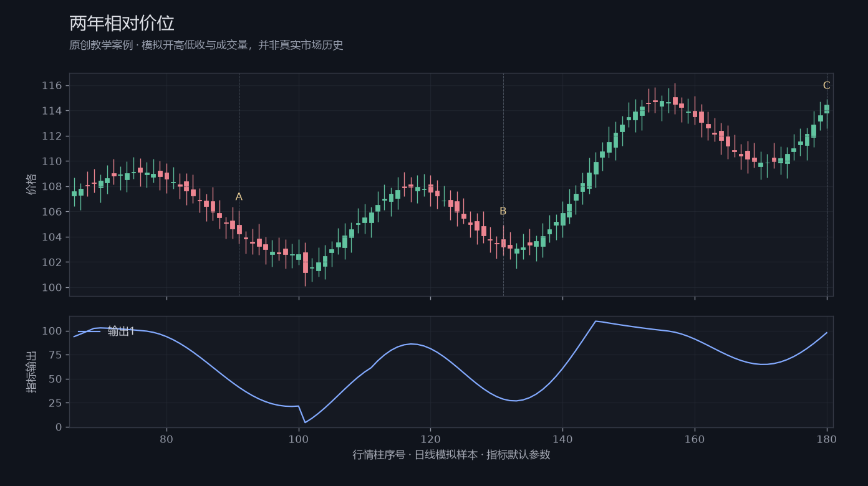Viewport: 868px width, 486px height.
Task: Click price axis tick "104"
Action: [x=52, y=237]
